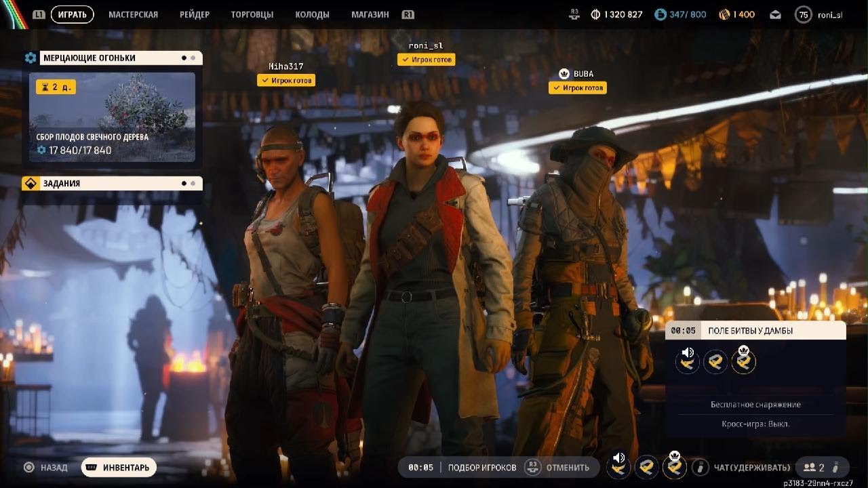Click the 1 400 token amount
The width and height of the screenshot is (868, 488).
click(744, 14)
